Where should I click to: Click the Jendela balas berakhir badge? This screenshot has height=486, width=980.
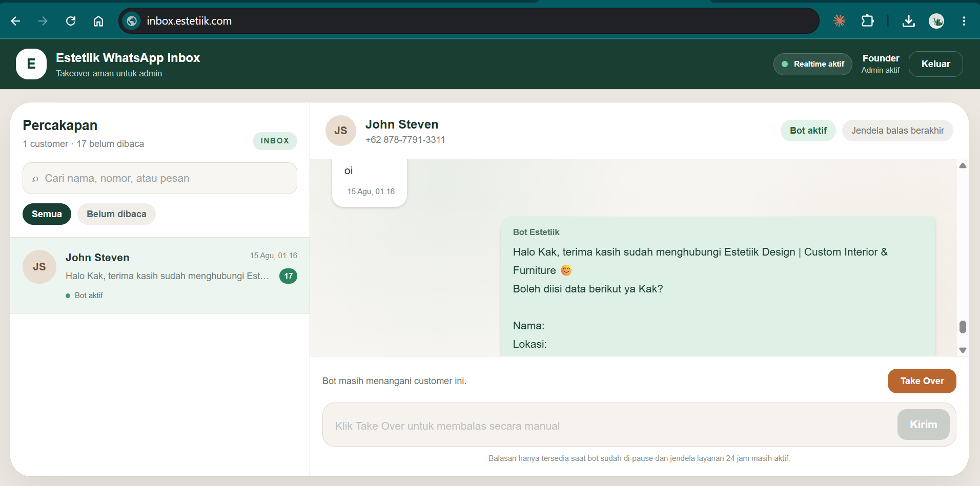click(x=897, y=131)
